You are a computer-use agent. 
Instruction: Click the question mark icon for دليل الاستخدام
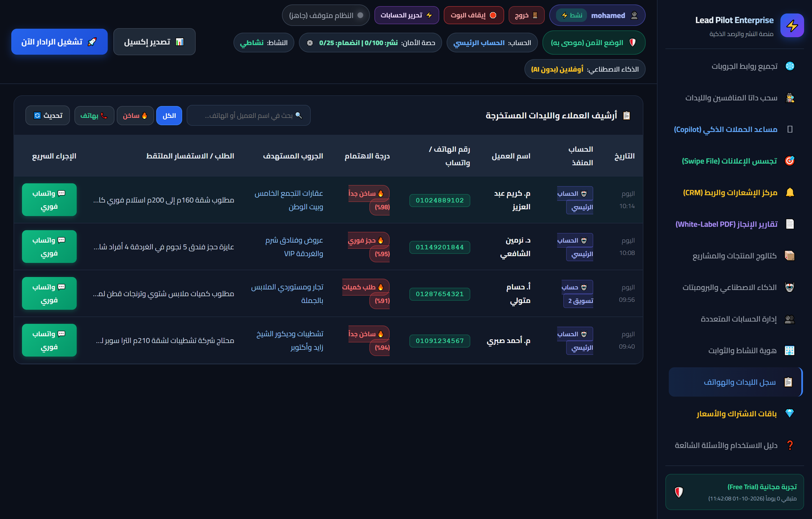[x=790, y=445]
